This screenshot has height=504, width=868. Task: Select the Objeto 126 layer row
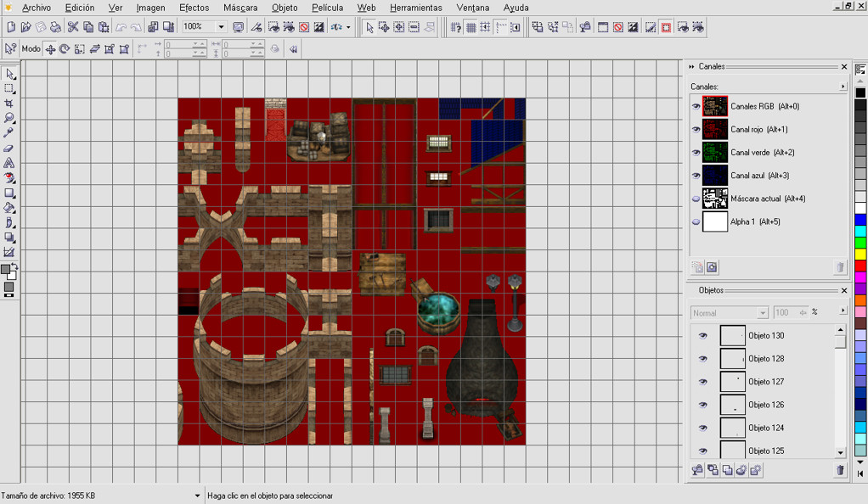(763, 405)
